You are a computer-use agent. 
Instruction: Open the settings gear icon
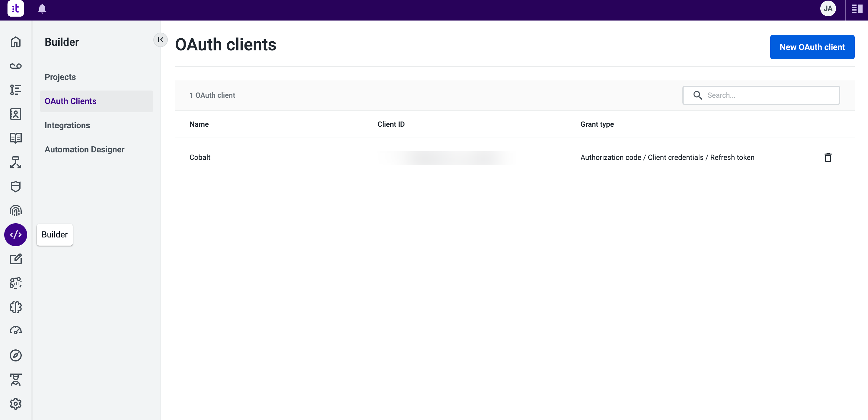(15, 403)
